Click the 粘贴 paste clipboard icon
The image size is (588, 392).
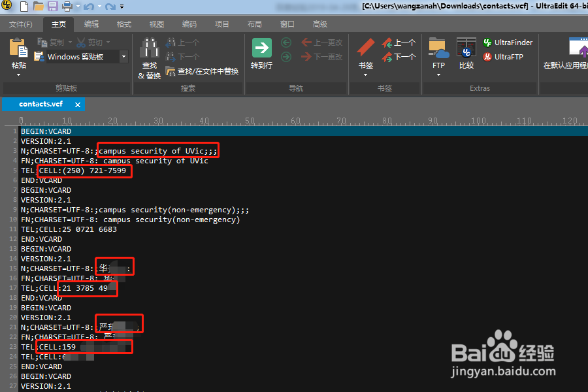point(18,48)
